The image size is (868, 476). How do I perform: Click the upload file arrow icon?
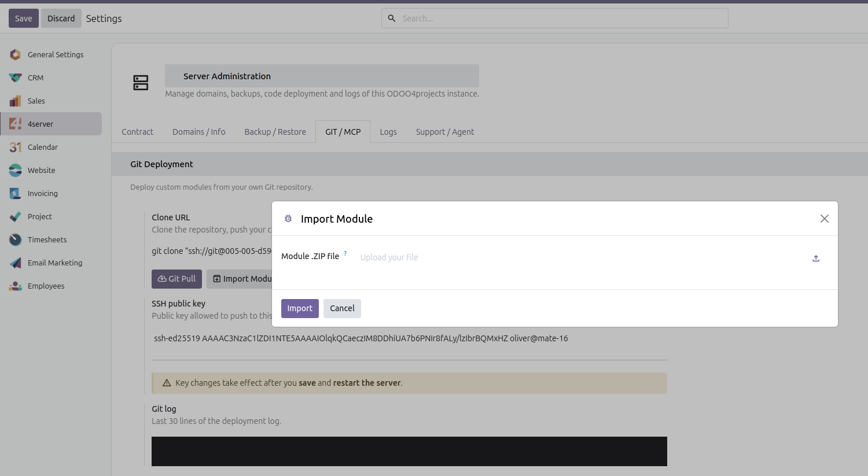(816, 259)
